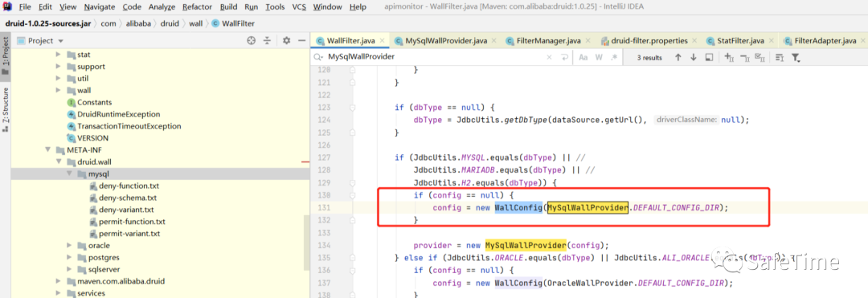Image resolution: width=868 pixels, height=298 pixels.
Task: Collapse the META-INF folder
Action: tap(48, 150)
